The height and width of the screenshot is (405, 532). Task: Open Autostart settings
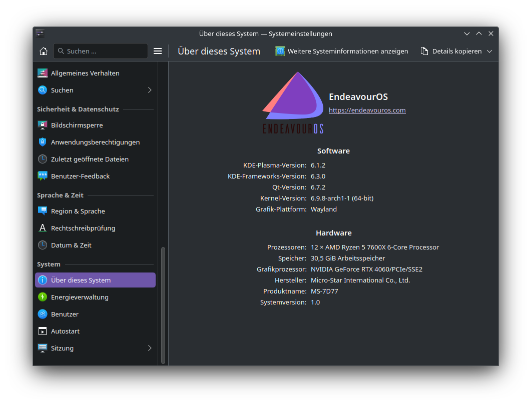pos(95,331)
